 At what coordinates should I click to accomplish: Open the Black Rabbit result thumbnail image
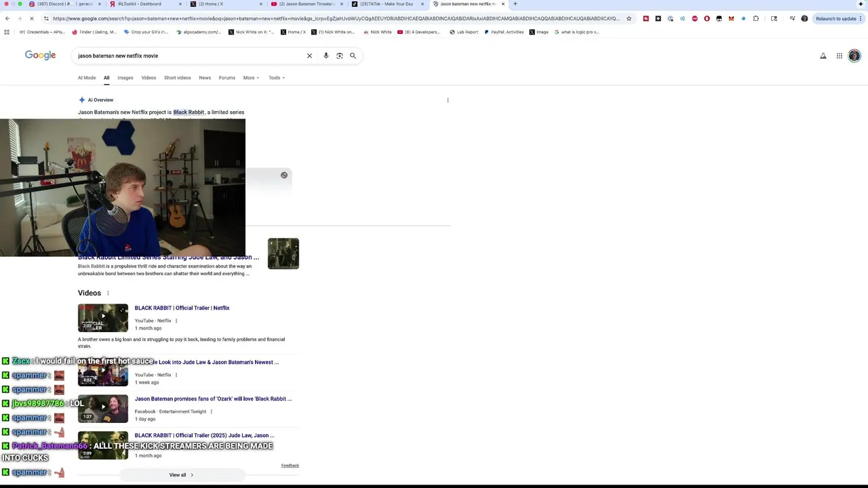(x=283, y=253)
